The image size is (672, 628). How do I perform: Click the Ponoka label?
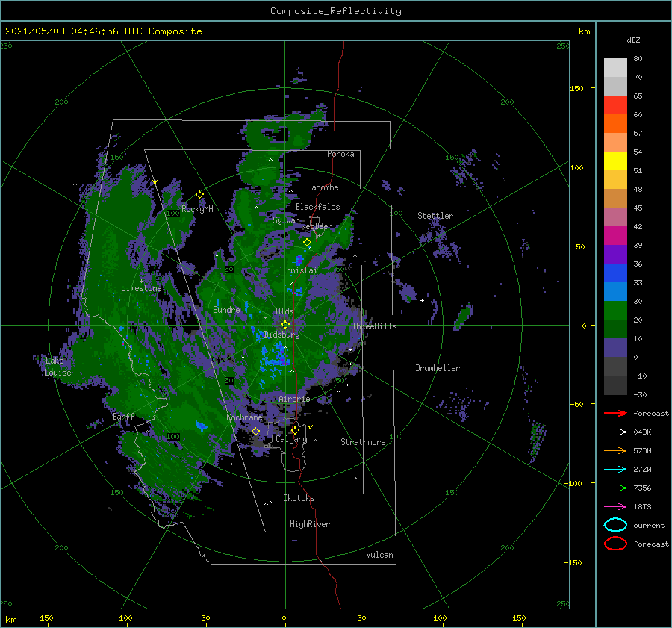click(x=340, y=154)
